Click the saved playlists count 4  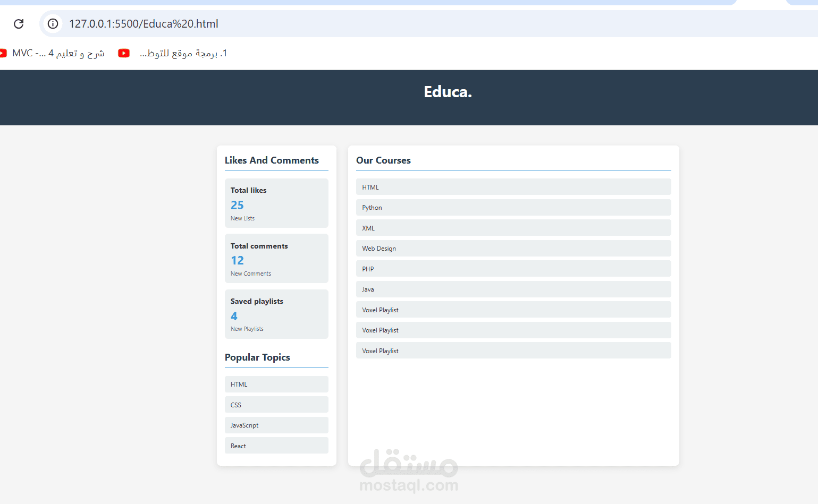click(x=234, y=316)
